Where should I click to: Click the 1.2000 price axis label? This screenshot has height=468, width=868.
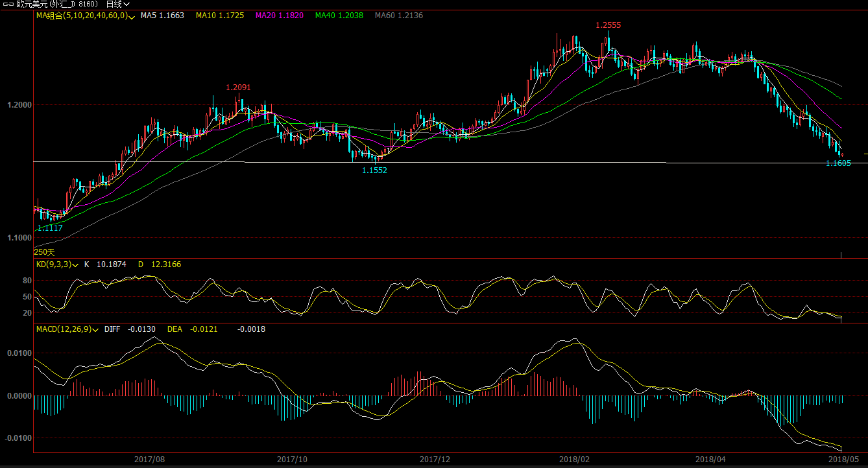click(18, 104)
